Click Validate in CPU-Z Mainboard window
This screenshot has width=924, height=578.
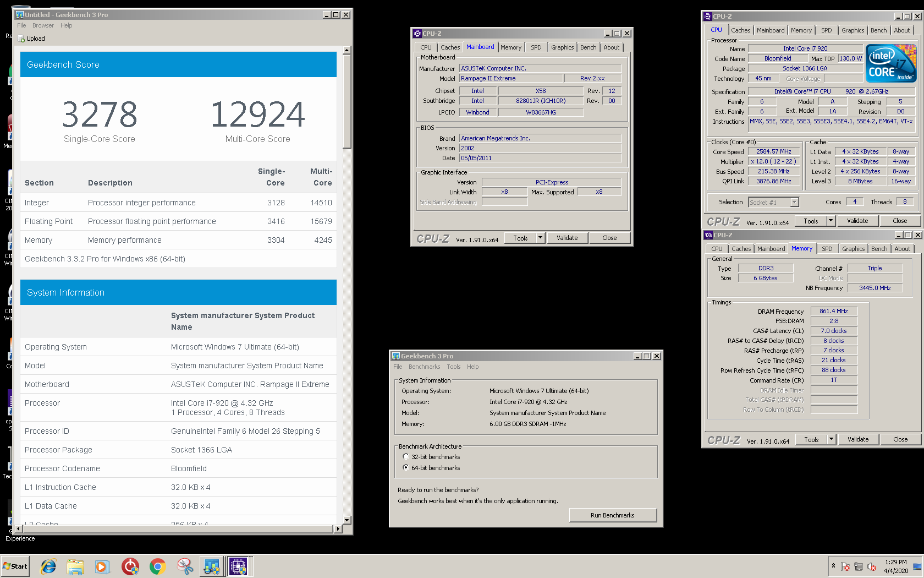click(x=567, y=238)
